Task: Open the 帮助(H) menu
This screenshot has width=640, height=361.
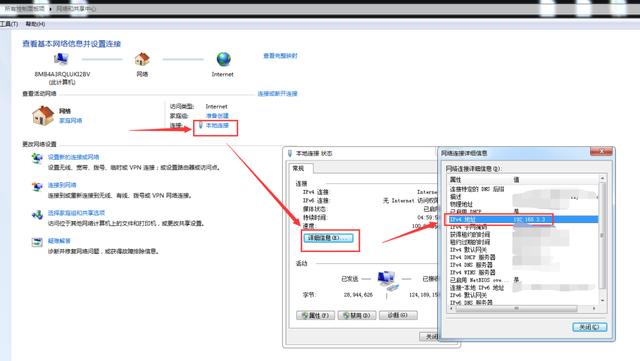Action: click(x=35, y=24)
